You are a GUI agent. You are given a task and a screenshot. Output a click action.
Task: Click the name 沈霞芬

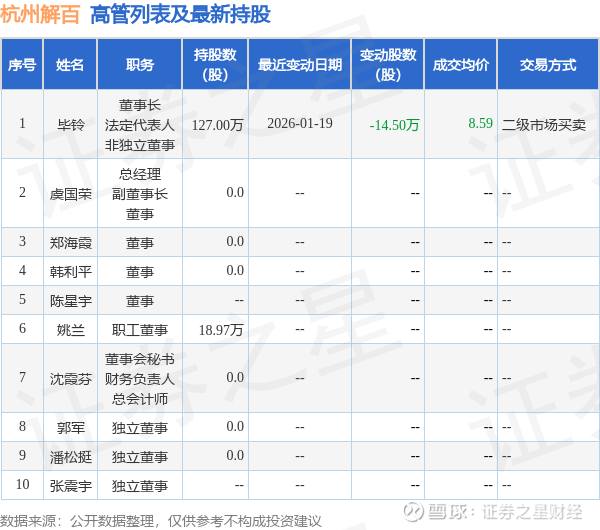point(70,378)
